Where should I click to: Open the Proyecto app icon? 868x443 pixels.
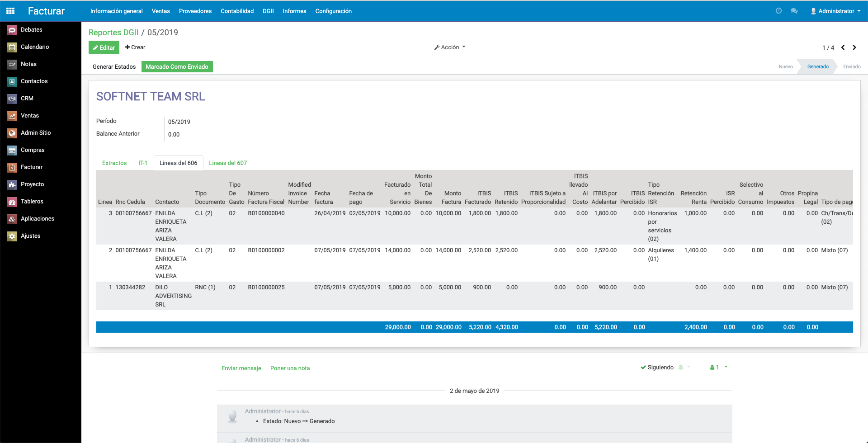[12, 184]
